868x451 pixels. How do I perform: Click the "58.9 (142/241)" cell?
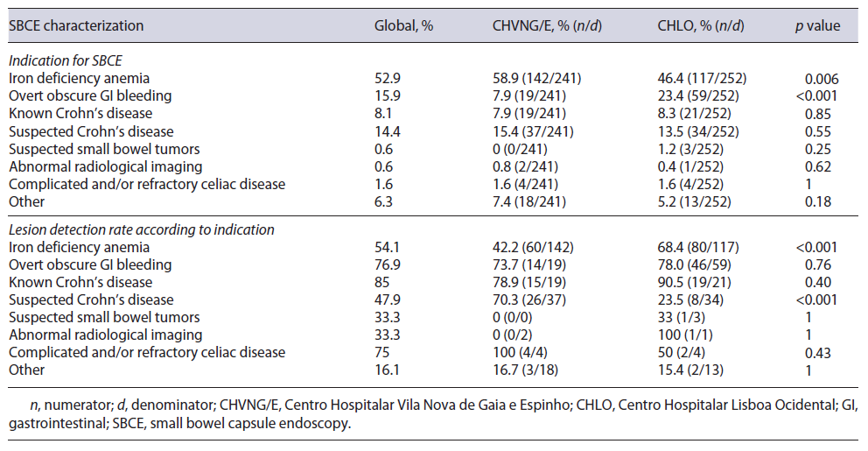pos(537,78)
